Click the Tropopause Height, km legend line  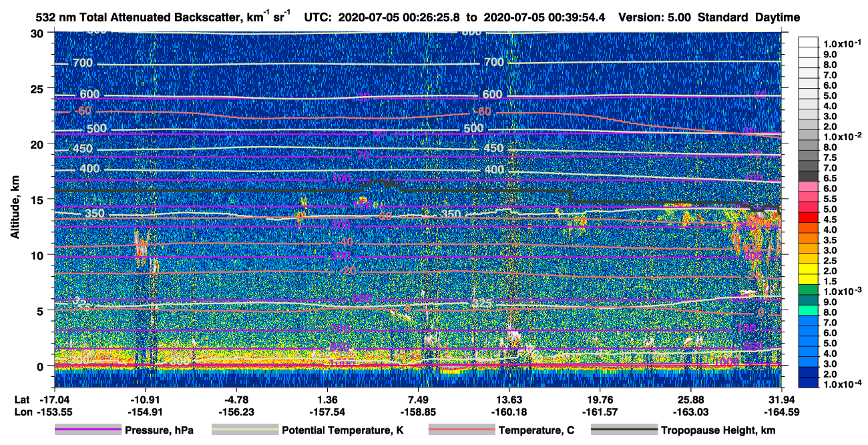point(624,430)
